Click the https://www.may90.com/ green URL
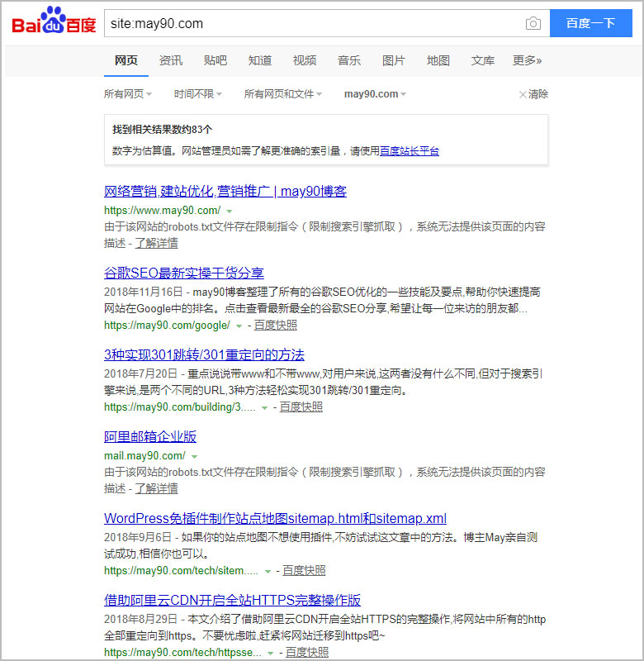644x661 pixels. (162, 211)
